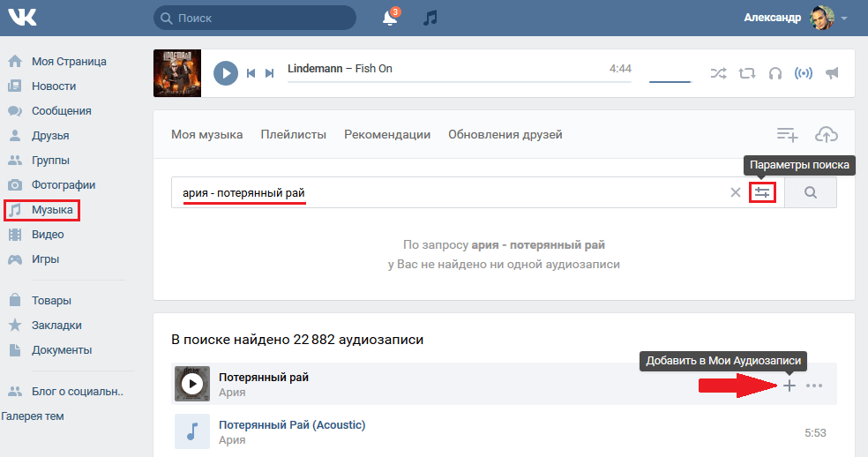The width and height of the screenshot is (868, 457).
Task: Click the upload audio cloud icon
Action: pos(827,135)
